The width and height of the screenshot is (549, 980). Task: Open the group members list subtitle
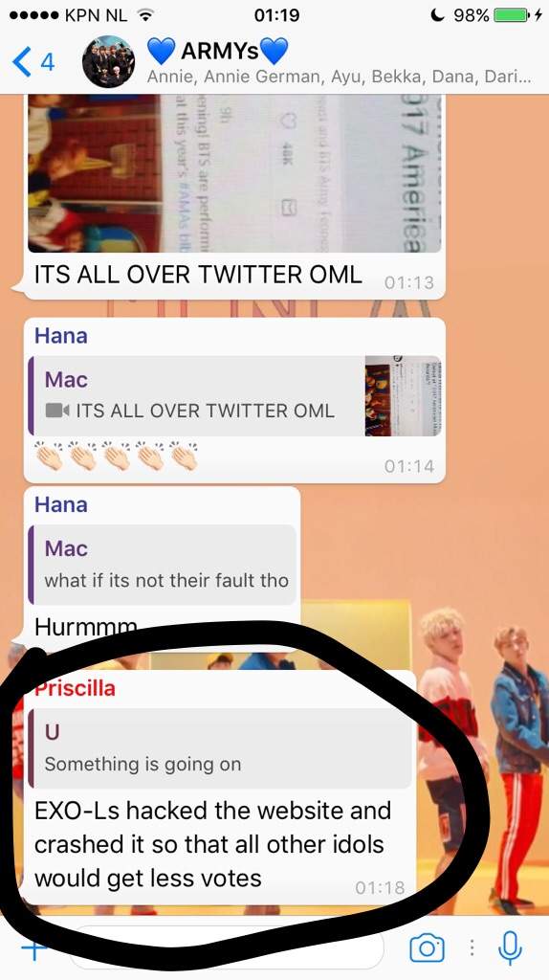tap(340, 77)
